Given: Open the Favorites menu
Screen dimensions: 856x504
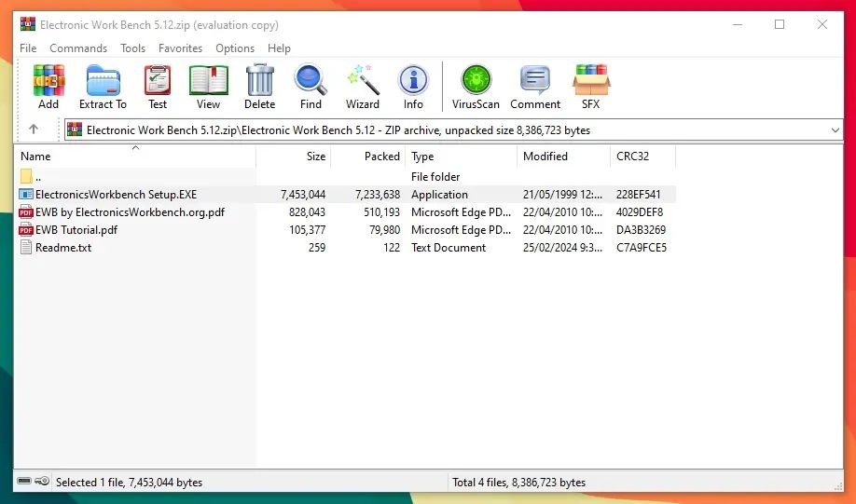Looking at the screenshot, I should [180, 48].
